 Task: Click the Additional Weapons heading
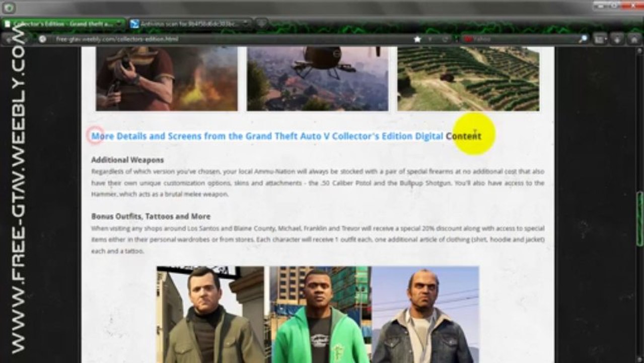(127, 160)
